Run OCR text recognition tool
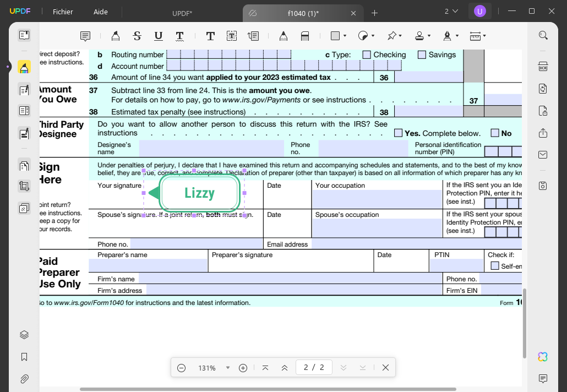Screen dimensions: 567x392 tap(543, 67)
